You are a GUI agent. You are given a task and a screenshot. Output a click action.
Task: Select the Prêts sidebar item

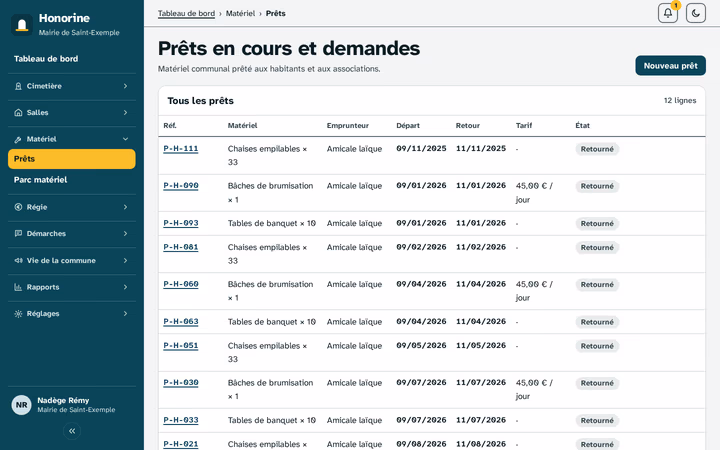pos(72,159)
